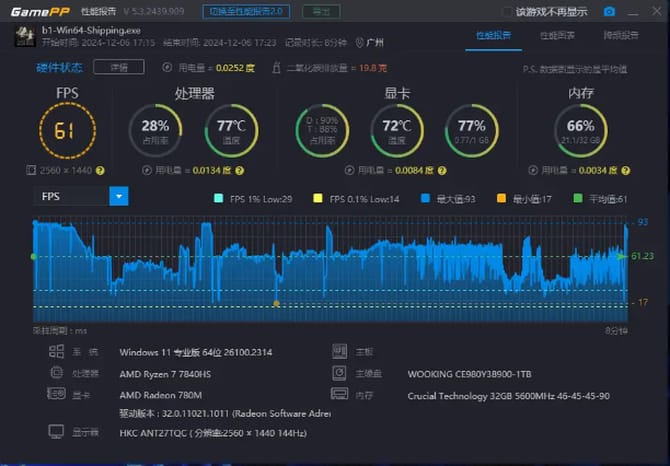Click the memory 66% gauge
This screenshot has height=466, width=670.
click(x=581, y=130)
